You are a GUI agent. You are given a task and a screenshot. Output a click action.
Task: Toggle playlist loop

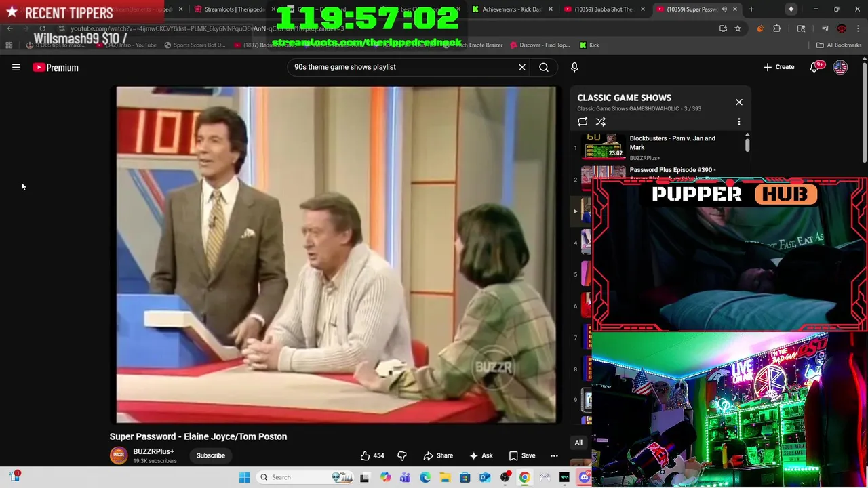(x=583, y=122)
